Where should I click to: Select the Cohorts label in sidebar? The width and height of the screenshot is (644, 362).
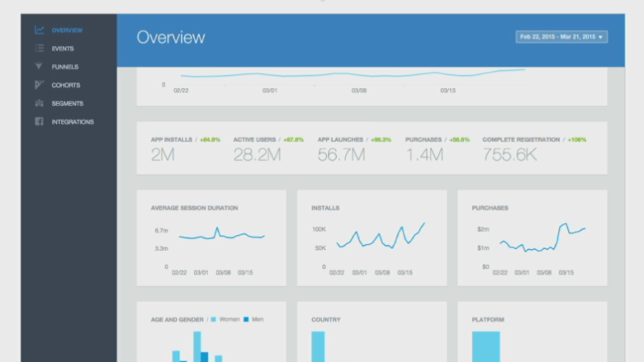tap(65, 85)
